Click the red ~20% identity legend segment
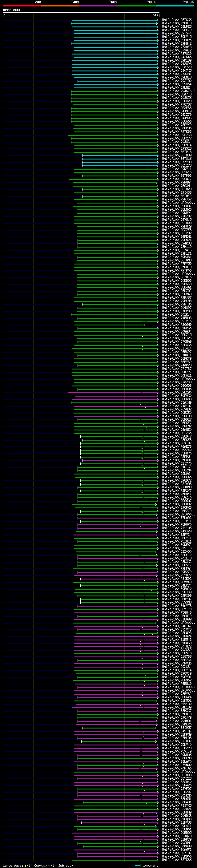The height and width of the screenshot is (868, 197). coord(22,6)
